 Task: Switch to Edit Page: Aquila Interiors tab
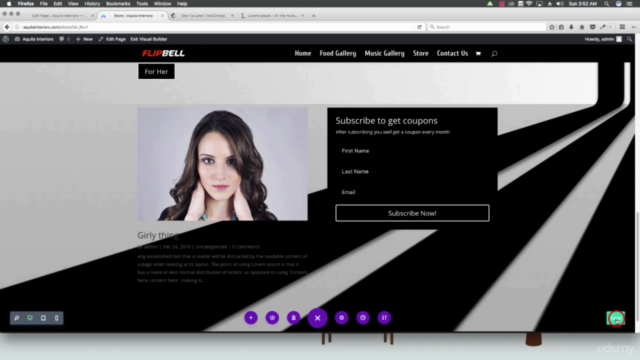(x=60, y=16)
